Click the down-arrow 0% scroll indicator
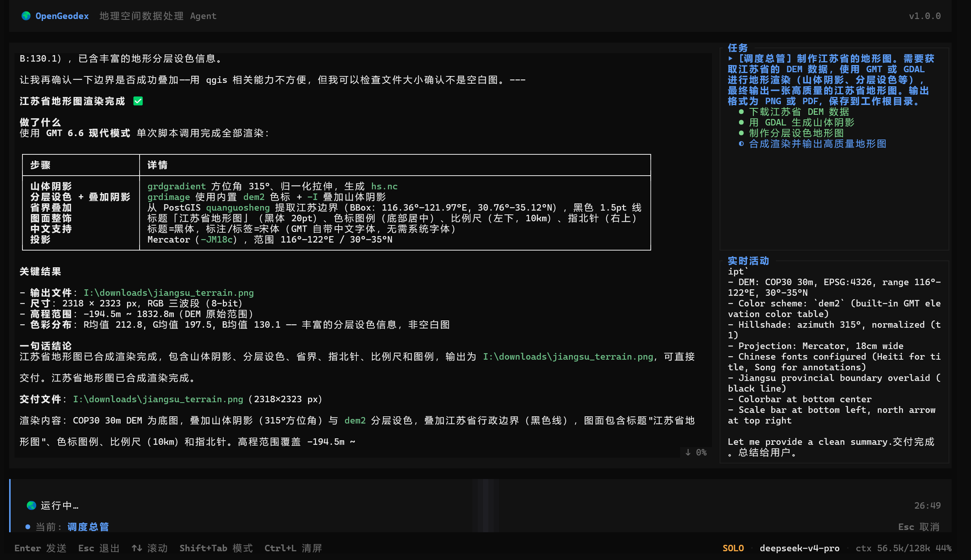 (x=696, y=452)
